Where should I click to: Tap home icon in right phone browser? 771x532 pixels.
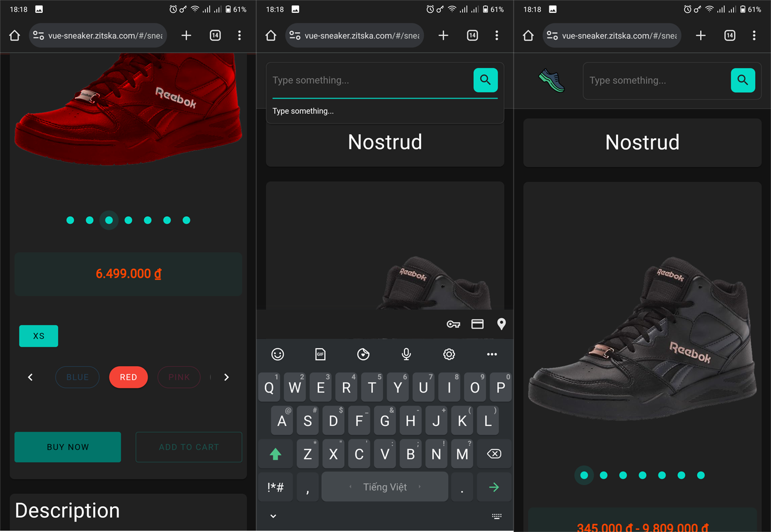tap(528, 36)
